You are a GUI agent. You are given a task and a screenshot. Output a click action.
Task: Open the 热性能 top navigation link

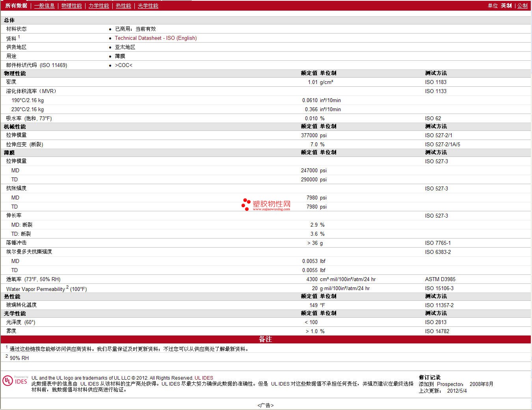pos(123,6)
